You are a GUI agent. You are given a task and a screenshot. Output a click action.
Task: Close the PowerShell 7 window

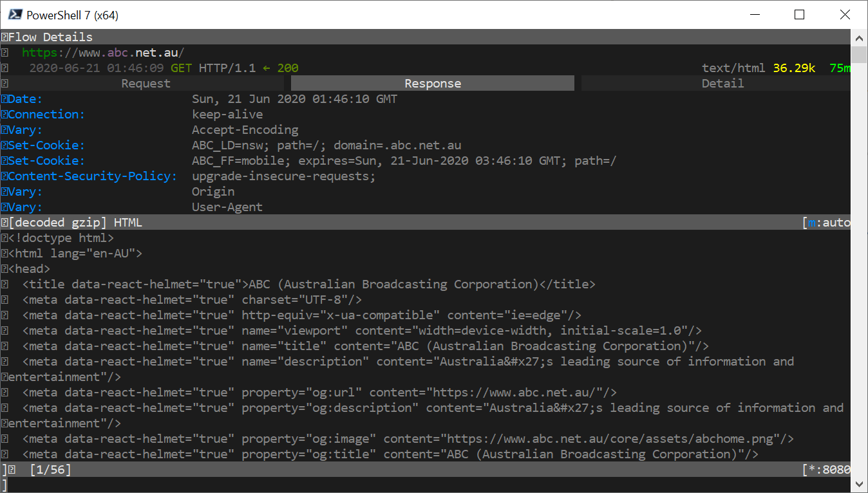point(845,15)
